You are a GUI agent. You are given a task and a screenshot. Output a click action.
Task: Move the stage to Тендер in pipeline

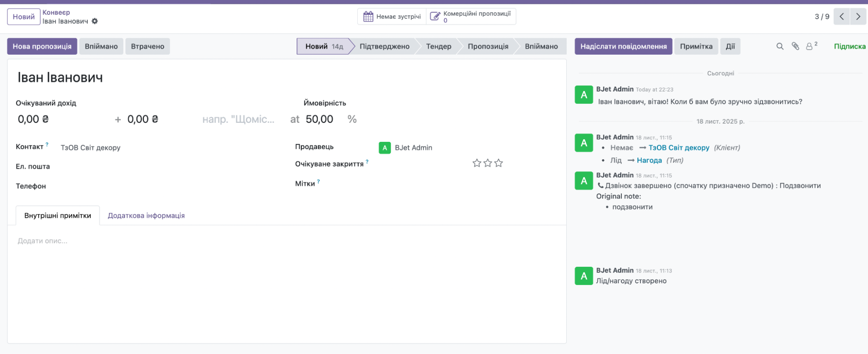pyautogui.click(x=439, y=46)
